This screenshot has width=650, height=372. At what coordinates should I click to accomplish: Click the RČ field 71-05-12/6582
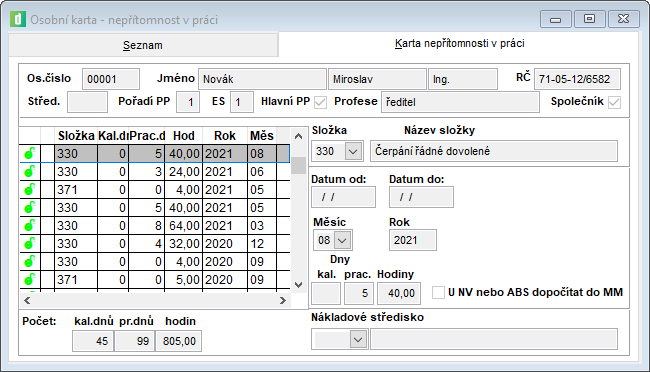click(x=577, y=79)
